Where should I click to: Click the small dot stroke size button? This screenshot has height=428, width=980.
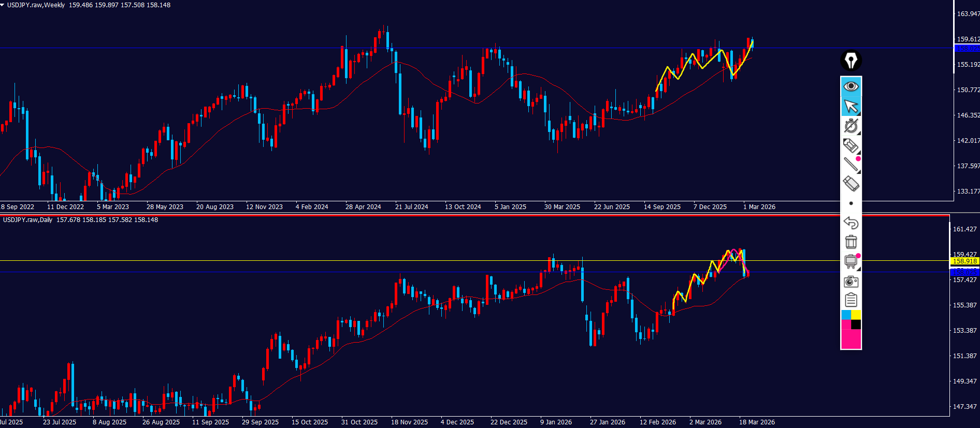[851, 203]
